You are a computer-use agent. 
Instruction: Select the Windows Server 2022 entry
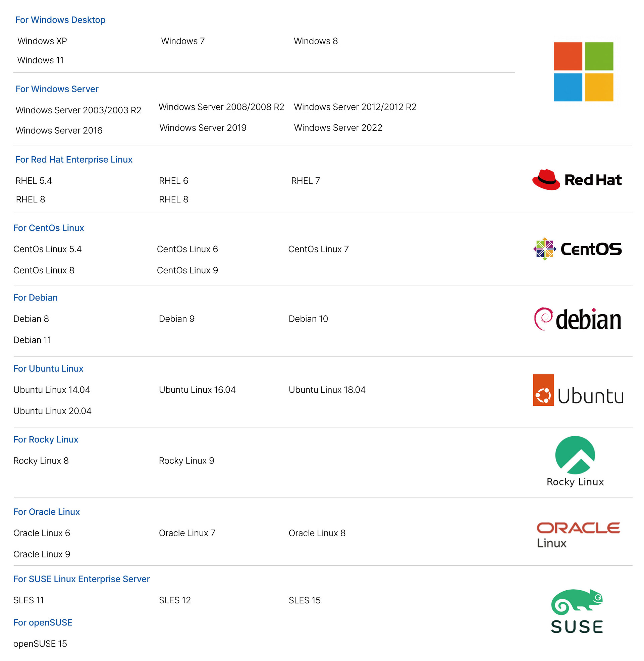tap(338, 128)
